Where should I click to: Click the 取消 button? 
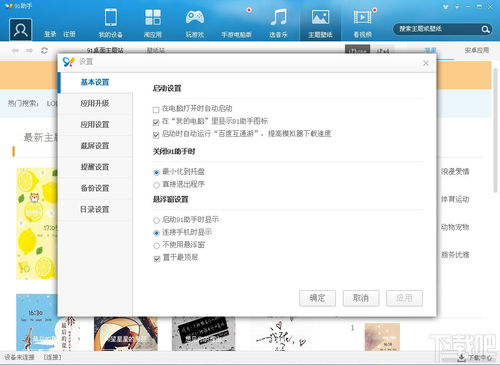click(361, 298)
